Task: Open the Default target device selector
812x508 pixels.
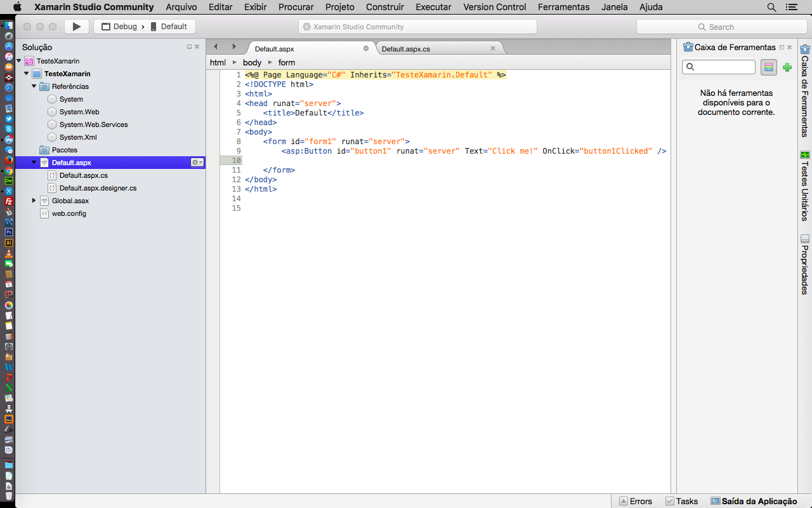Action: 169,27
